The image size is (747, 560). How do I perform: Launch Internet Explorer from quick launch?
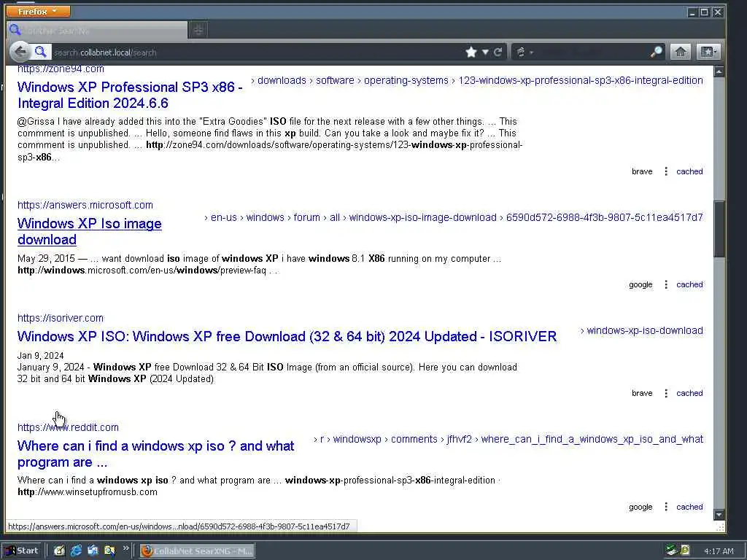click(76, 551)
